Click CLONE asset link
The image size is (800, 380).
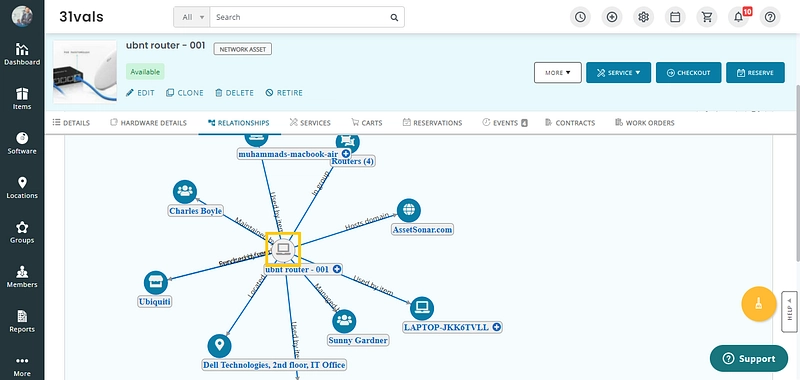[185, 93]
